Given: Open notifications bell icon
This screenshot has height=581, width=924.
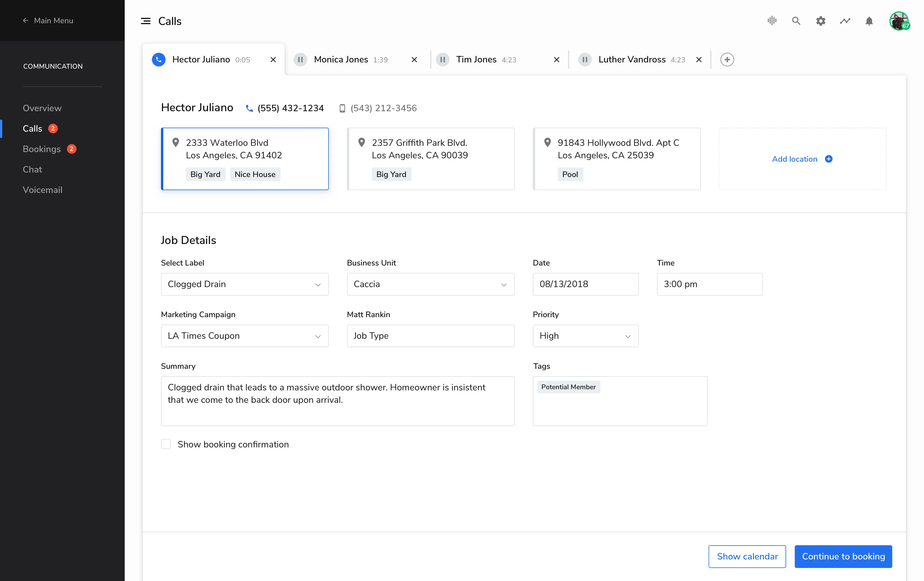Looking at the screenshot, I should pos(869,21).
